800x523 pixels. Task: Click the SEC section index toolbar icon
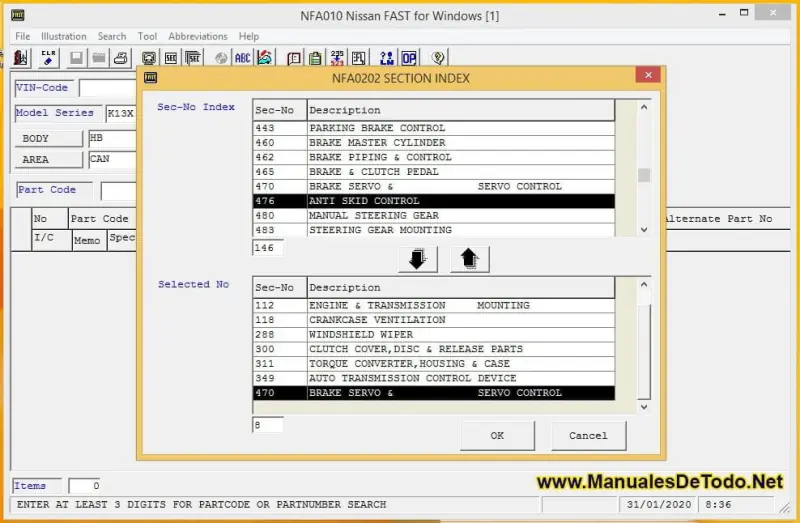[x=170, y=58]
